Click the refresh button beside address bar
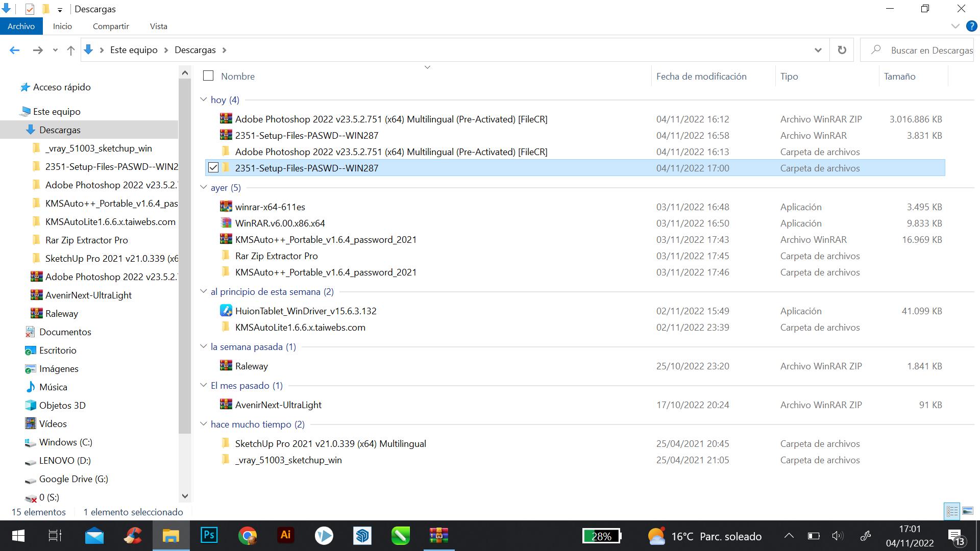This screenshot has height=551, width=980. [842, 50]
